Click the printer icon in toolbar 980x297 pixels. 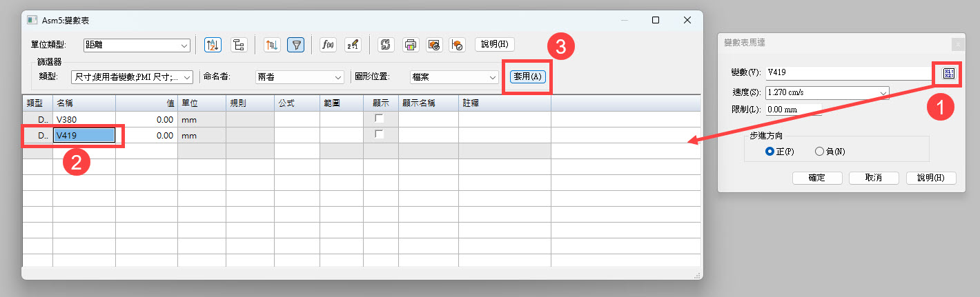[411, 45]
